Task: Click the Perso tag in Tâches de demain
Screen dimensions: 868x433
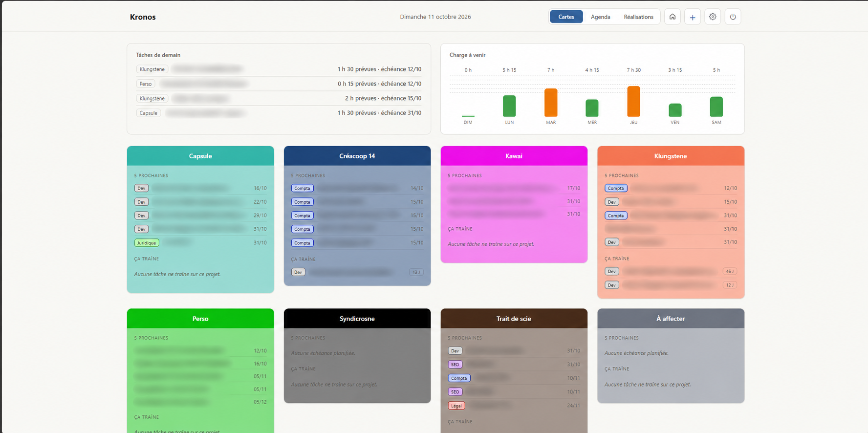Action: coord(146,84)
